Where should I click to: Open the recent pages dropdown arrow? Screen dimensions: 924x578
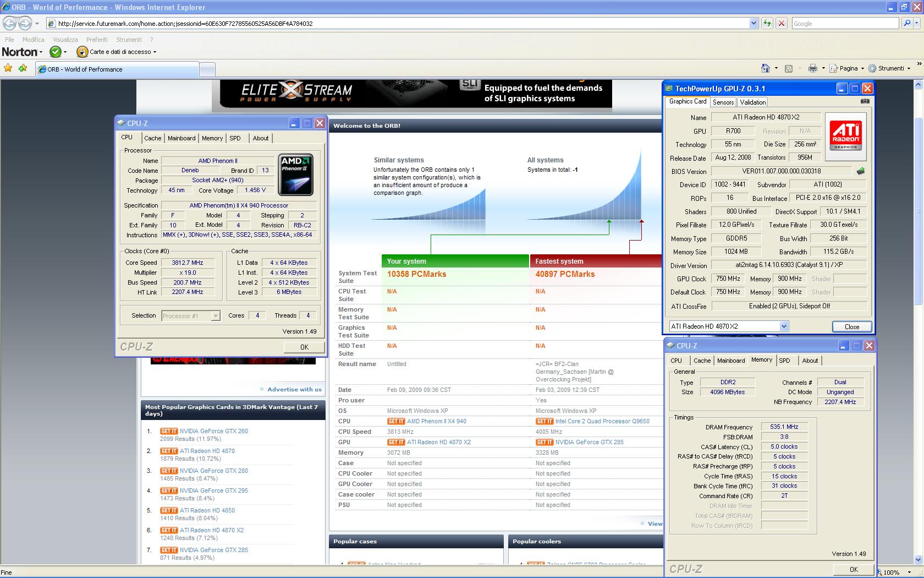37,23
